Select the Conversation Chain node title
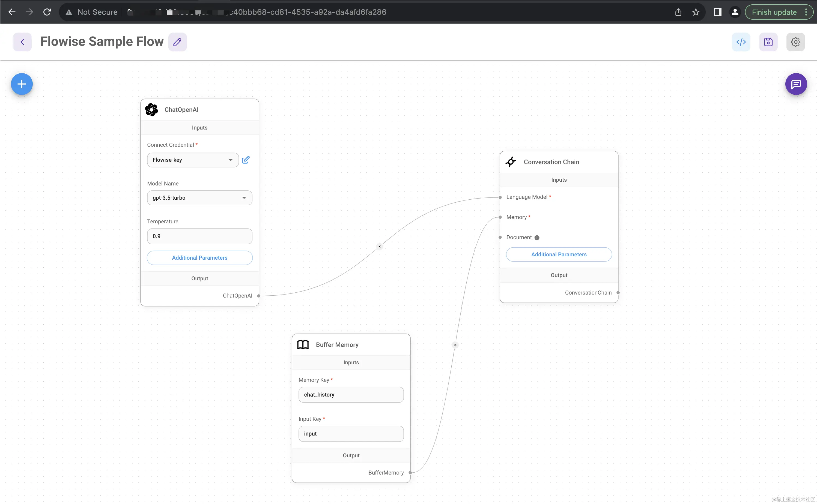The width and height of the screenshot is (817, 504). coord(551,162)
